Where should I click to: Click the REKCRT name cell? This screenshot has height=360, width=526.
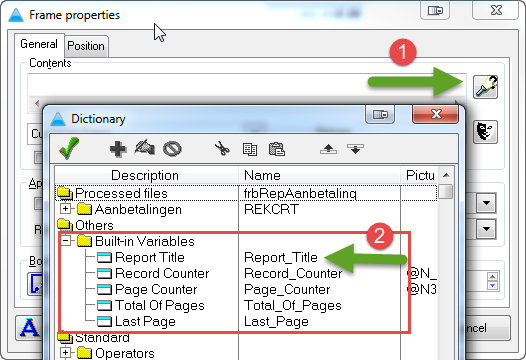271,209
